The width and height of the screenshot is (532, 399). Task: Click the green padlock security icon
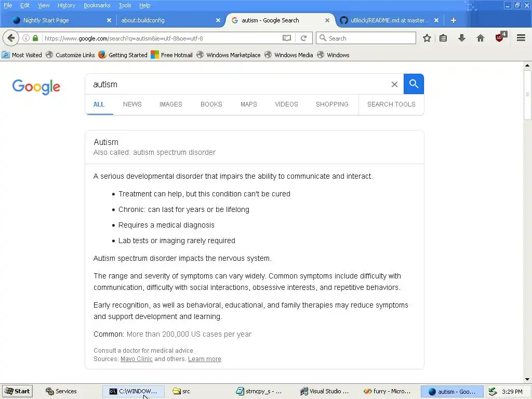click(x=35, y=38)
